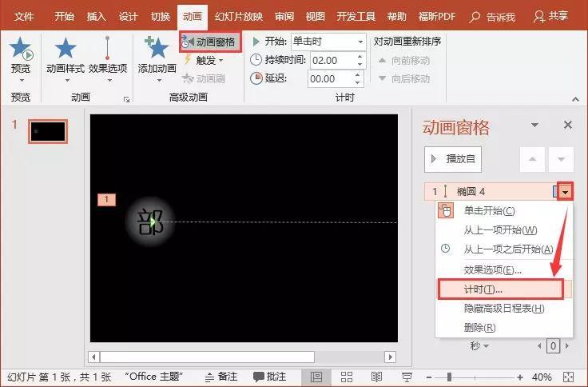Click the Preview (预览) star icon
588x387 pixels.
pos(21,49)
